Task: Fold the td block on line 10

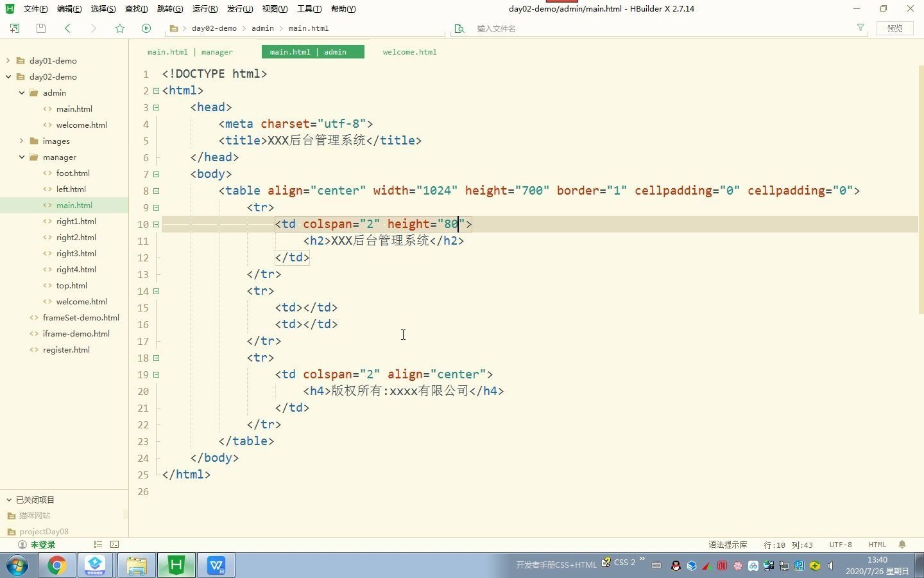Action: click(x=156, y=224)
